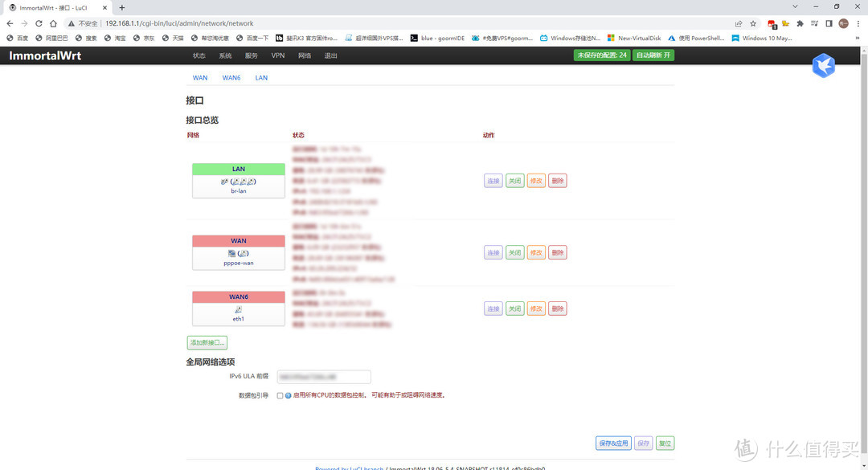Image resolution: width=868 pixels, height=470 pixels.
Task: Bookmark this page with the star icon
Action: click(x=753, y=23)
